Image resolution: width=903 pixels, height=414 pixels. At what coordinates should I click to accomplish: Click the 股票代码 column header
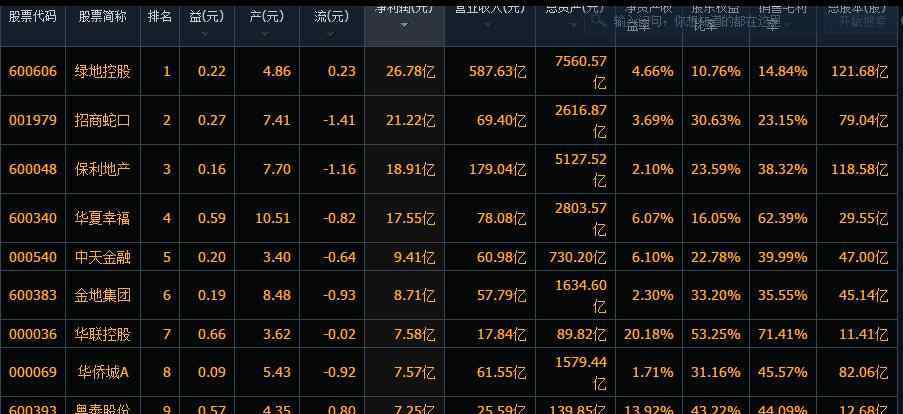pyautogui.click(x=32, y=16)
